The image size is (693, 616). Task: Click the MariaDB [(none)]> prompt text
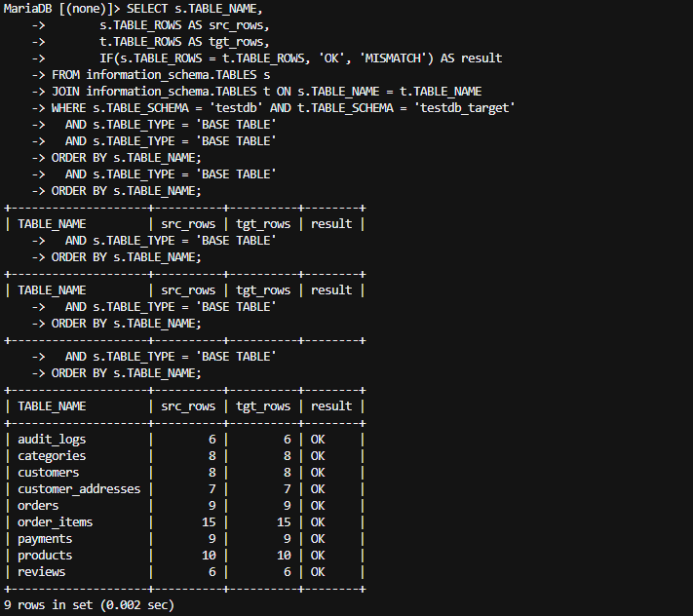(x=61, y=9)
